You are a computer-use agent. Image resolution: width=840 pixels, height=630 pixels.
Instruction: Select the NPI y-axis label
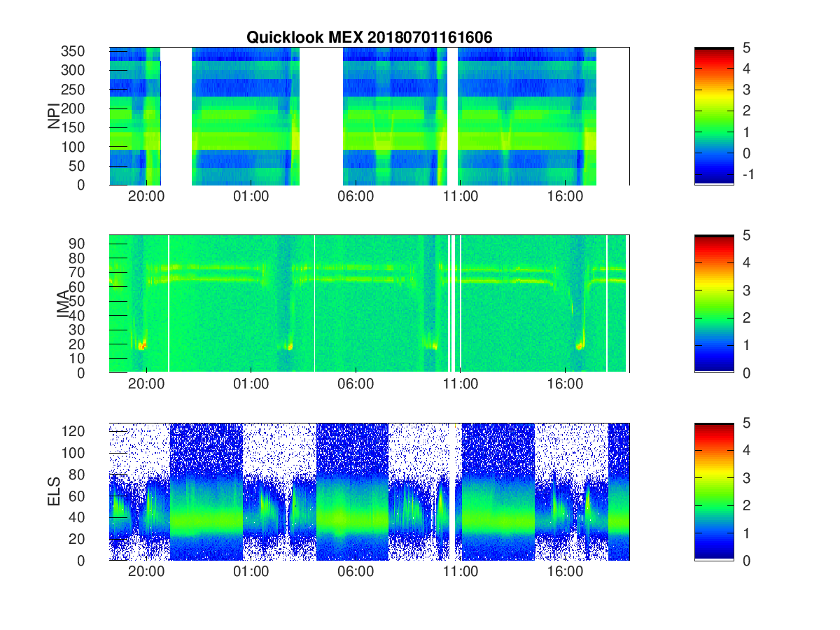[53, 116]
